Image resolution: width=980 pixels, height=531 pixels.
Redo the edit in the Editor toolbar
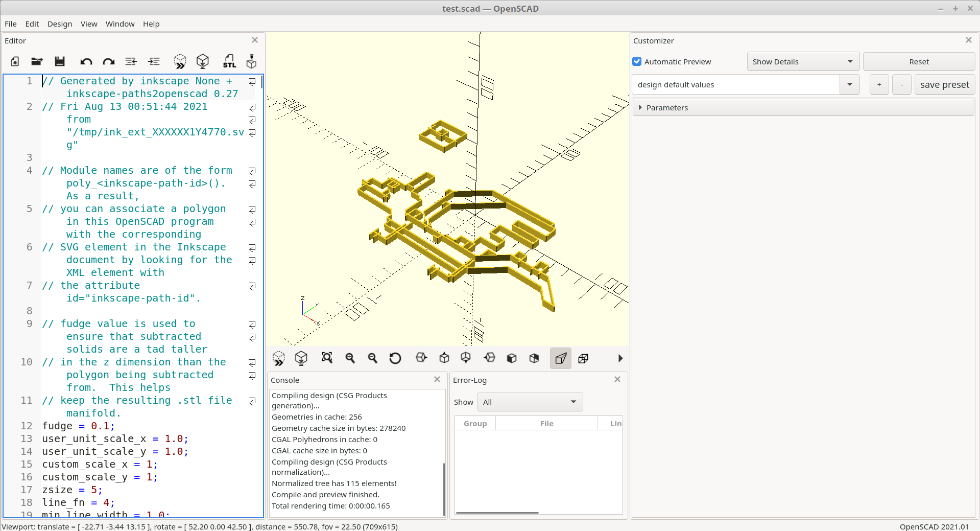(108, 61)
